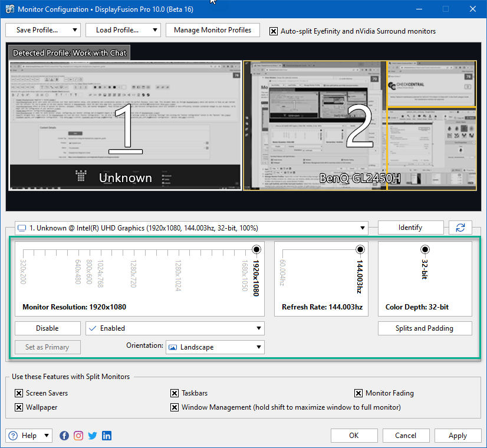
Task: Click the Disable monitor button
Action: coord(48,328)
